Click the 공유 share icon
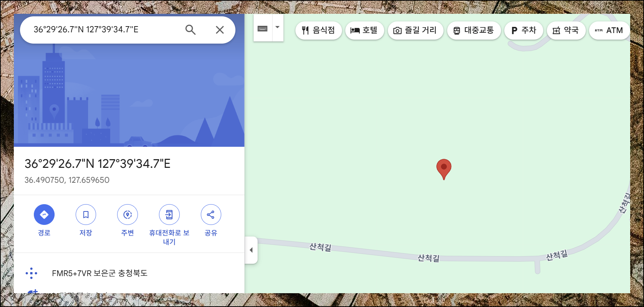 click(x=211, y=215)
